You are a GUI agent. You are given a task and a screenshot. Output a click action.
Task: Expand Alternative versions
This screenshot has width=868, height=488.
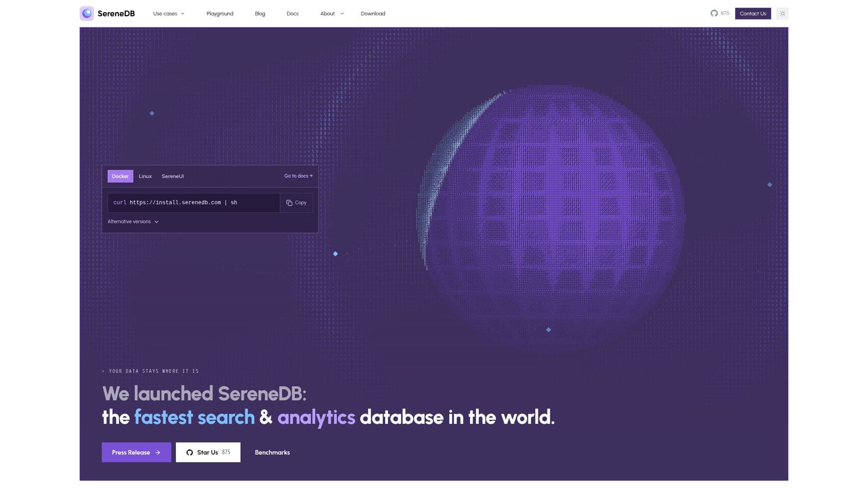tap(133, 222)
